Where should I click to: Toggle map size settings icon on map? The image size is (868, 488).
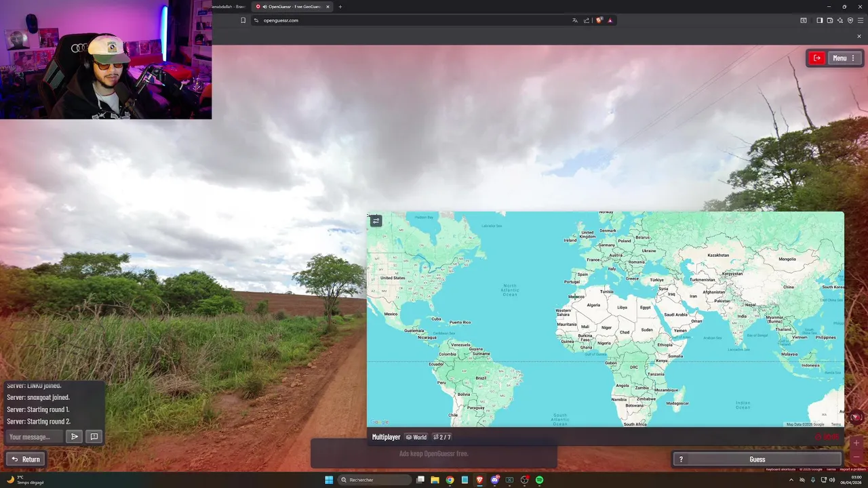pyautogui.click(x=376, y=220)
